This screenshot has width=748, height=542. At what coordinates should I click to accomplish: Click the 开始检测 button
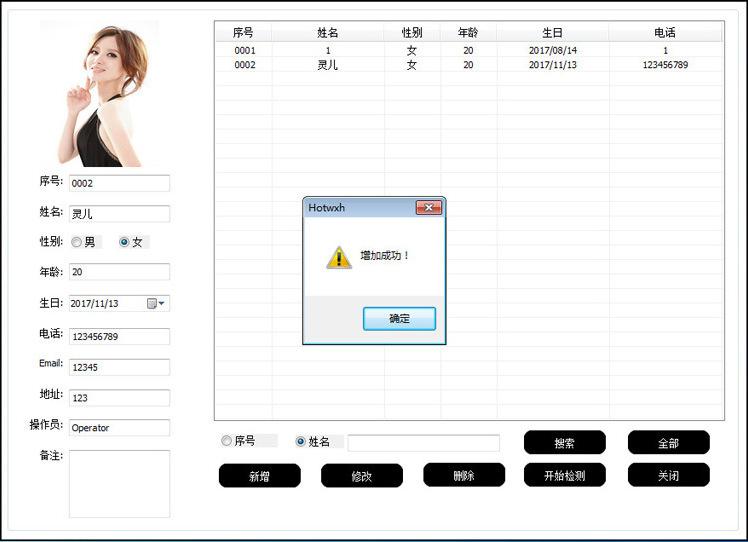coord(565,475)
